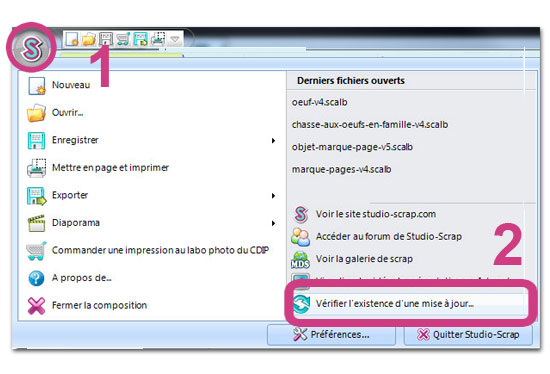Click the Préférences... button
Screen dimensions: 550x374
[331, 335]
